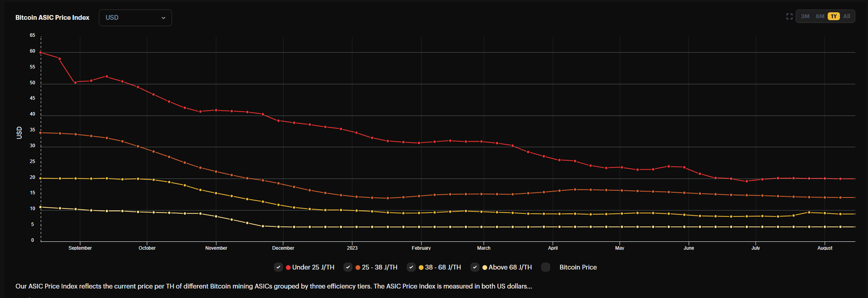
Task: Switch chart range to 3M
Action: [805, 16]
